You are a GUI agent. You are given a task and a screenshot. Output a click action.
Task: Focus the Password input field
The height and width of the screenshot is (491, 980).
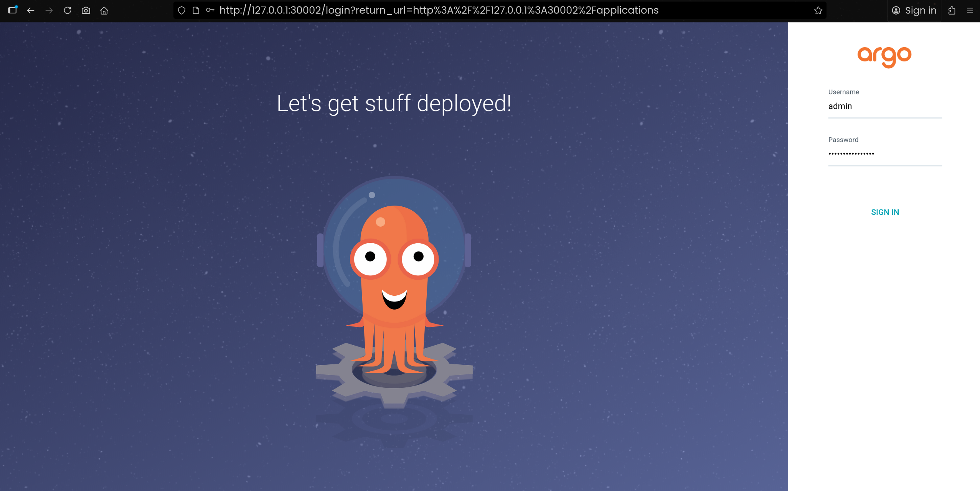click(x=885, y=154)
